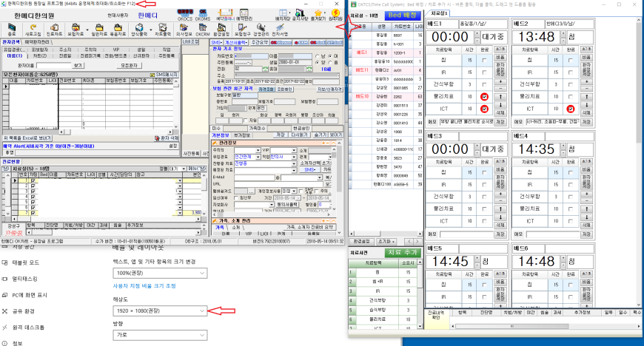Open 보험자료 insurance data icon
644x346 pixels.
pyautogui.click(x=76, y=30)
